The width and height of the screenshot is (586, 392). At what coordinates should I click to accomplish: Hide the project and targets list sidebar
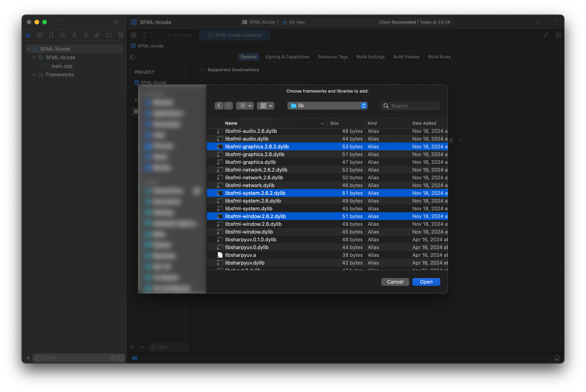coord(133,57)
